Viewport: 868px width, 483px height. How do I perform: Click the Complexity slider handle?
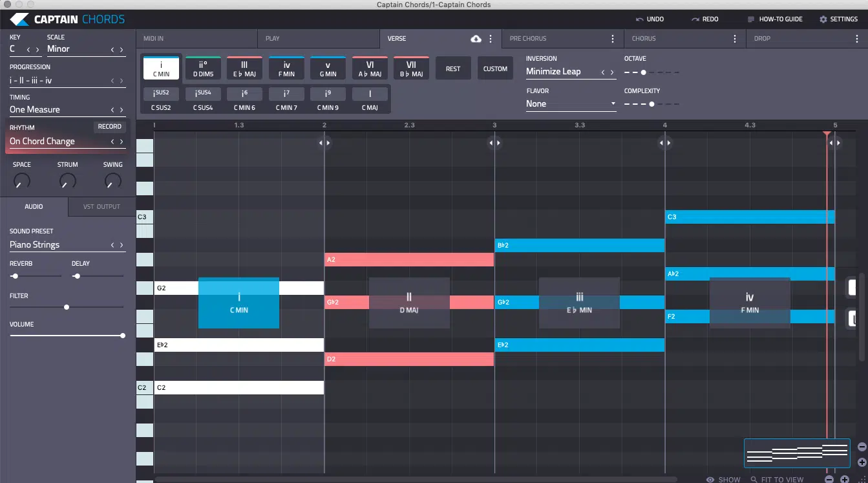point(651,104)
